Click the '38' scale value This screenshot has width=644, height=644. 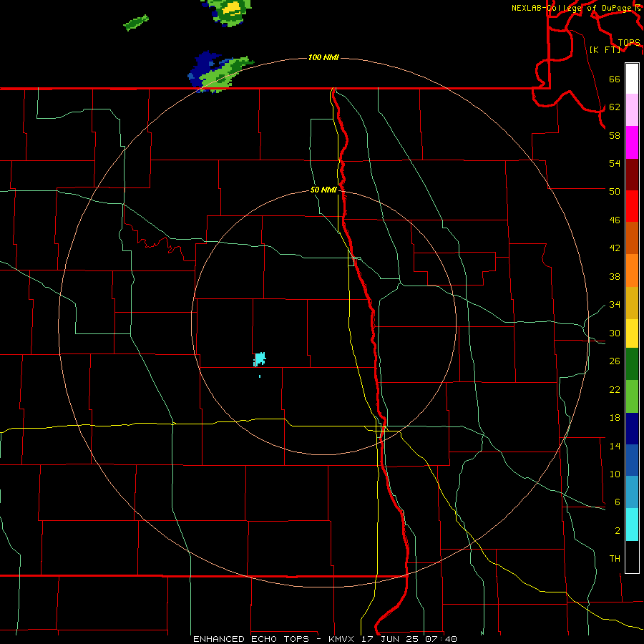[615, 276]
